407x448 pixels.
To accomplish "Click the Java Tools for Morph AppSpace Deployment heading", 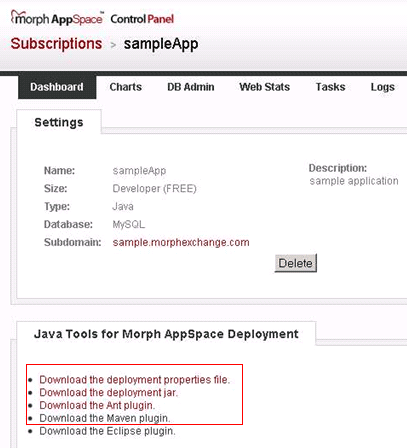I will click(x=166, y=334).
